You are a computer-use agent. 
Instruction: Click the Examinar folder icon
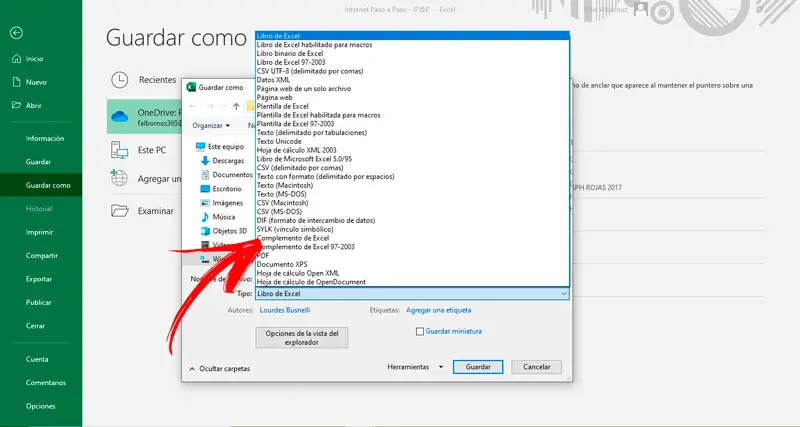[x=119, y=211]
